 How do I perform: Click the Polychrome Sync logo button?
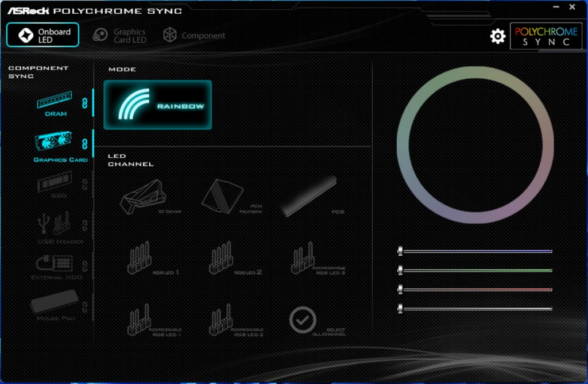[546, 36]
